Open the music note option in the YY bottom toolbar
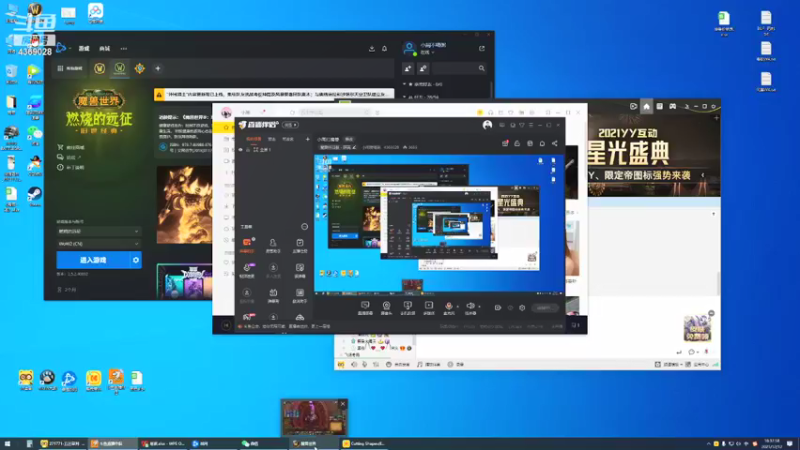This screenshot has width=800, height=450. [428, 364]
